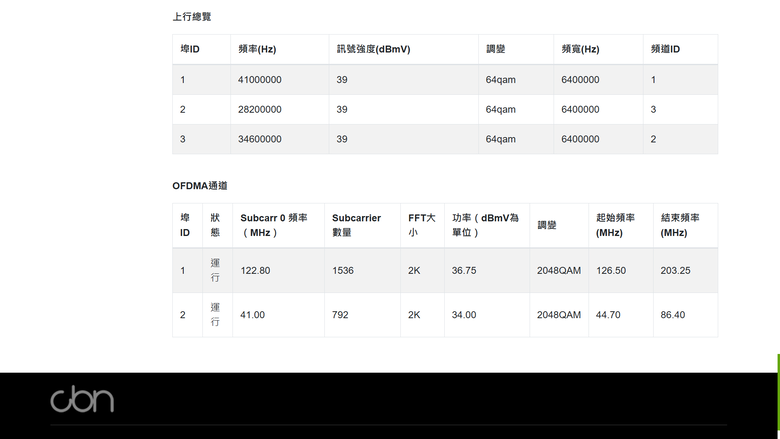Screen dimensions: 780x439
Task: Click the 結束頻率 (MHz) column header
Action: 680,225
